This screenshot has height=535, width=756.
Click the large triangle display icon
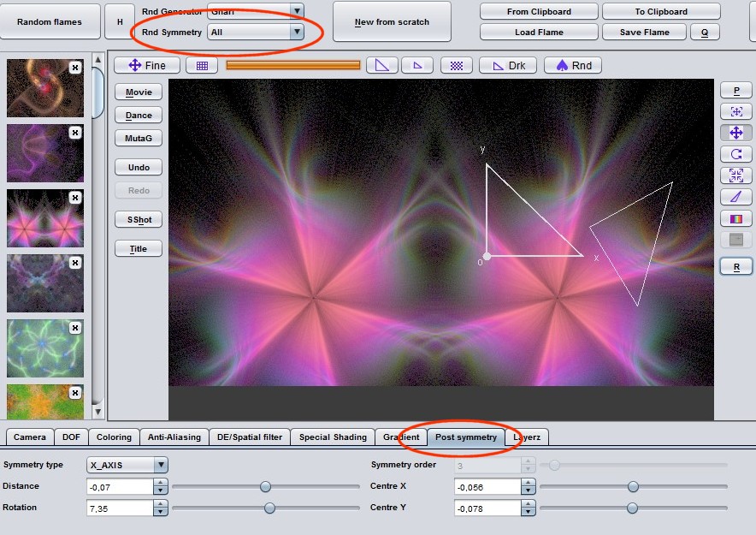[382, 65]
